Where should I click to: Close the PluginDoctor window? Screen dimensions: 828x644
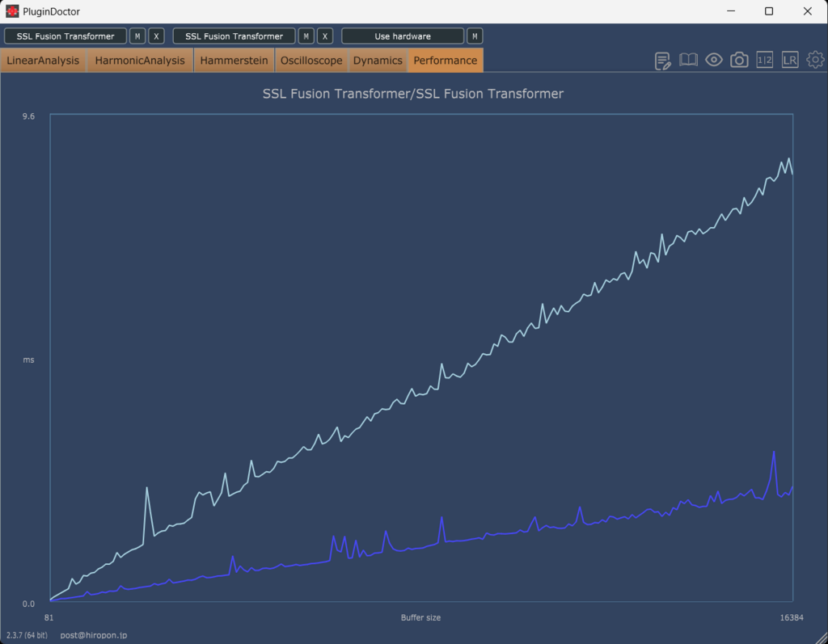pyautogui.click(x=808, y=11)
